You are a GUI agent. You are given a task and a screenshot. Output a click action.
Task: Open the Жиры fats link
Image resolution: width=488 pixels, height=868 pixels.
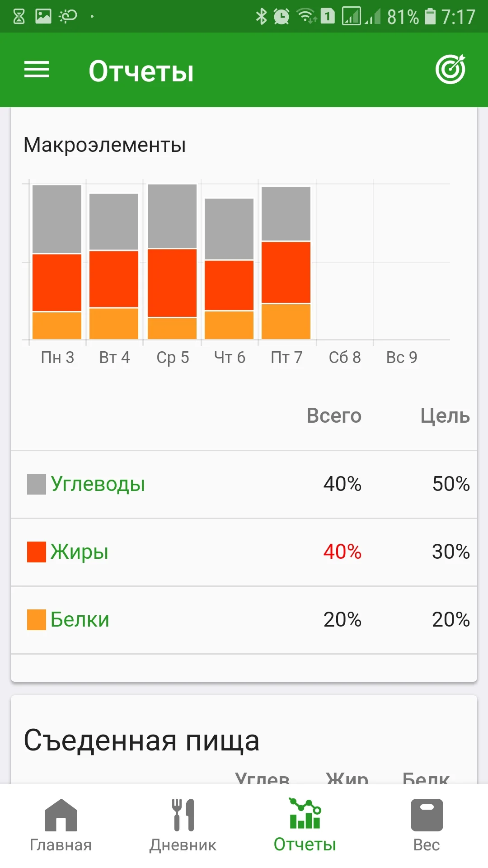(x=80, y=552)
